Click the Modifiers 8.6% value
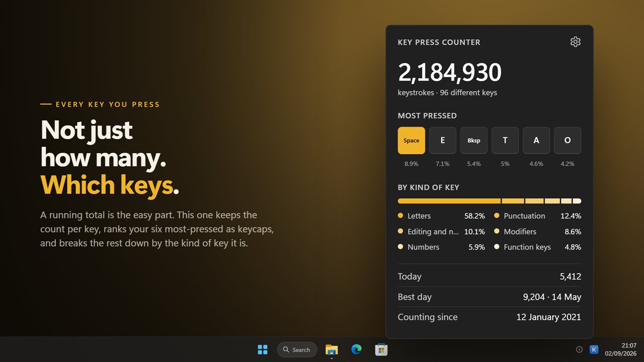644x362 pixels. click(x=573, y=231)
